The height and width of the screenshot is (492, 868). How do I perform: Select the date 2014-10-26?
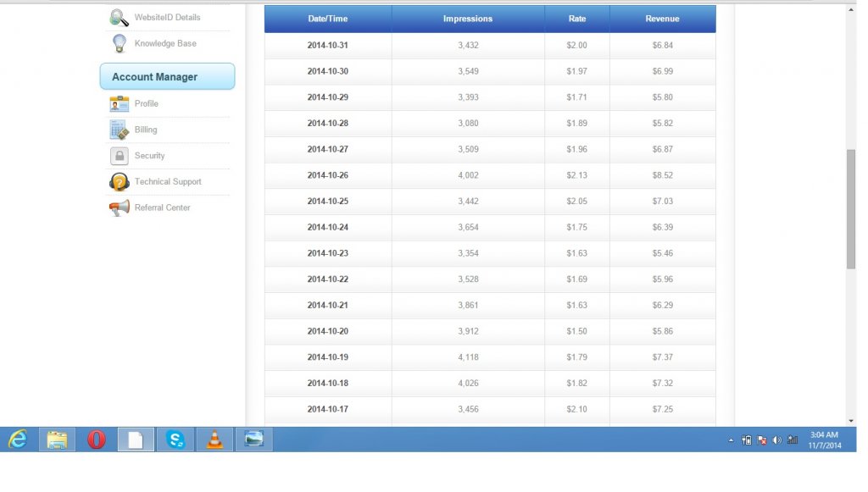(328, 175)
